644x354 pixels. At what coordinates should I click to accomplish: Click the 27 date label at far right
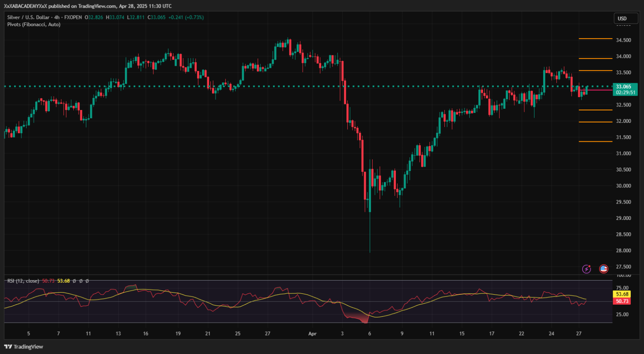click(x=579, y=334)
